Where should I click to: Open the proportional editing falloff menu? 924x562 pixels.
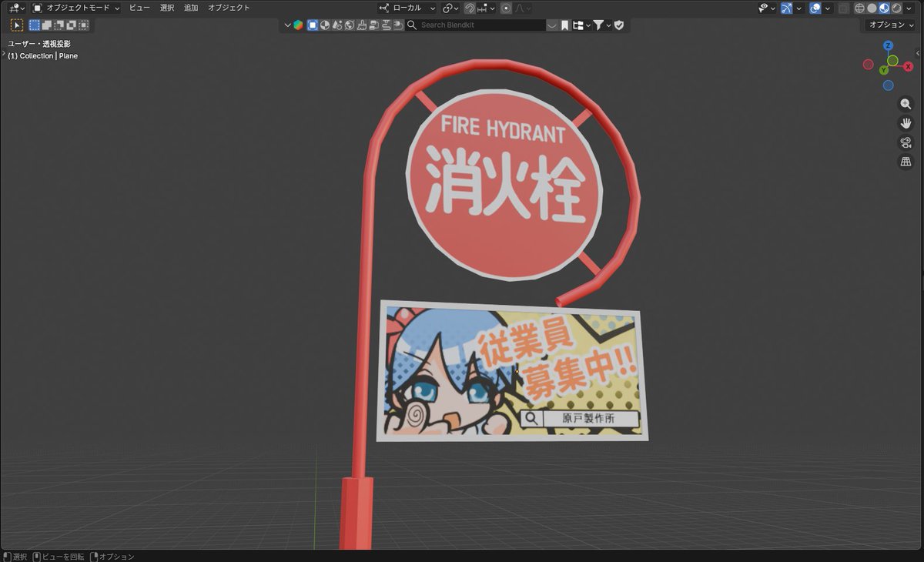pos(524,8)
